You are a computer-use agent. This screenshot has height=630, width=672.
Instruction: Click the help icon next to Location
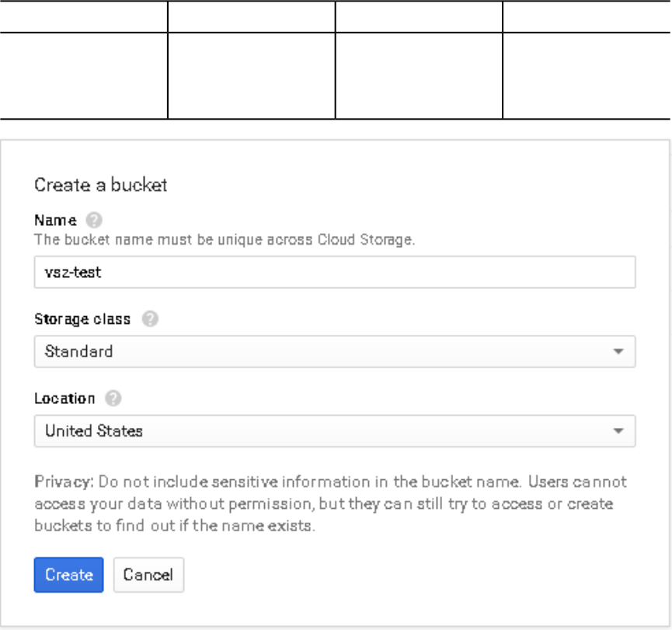pos(114,399)
